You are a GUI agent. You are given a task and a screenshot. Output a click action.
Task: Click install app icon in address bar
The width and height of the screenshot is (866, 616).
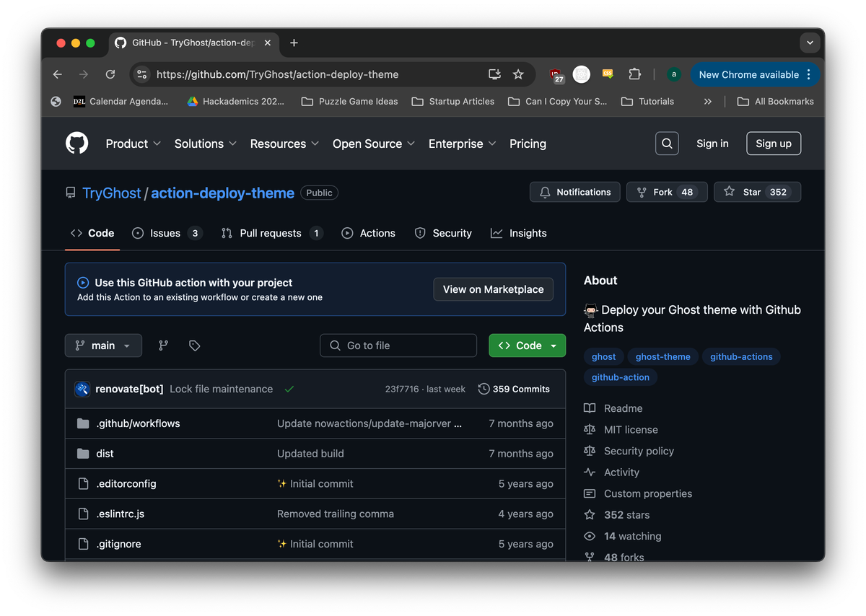(494, 74)
